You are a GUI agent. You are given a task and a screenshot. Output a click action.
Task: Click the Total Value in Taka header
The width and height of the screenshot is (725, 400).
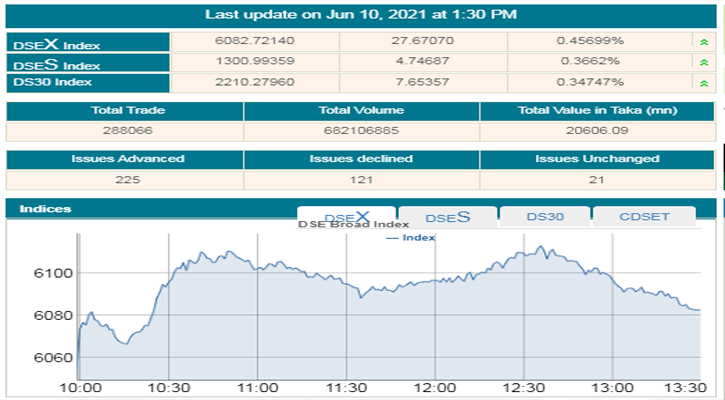(x=598, y=111)
